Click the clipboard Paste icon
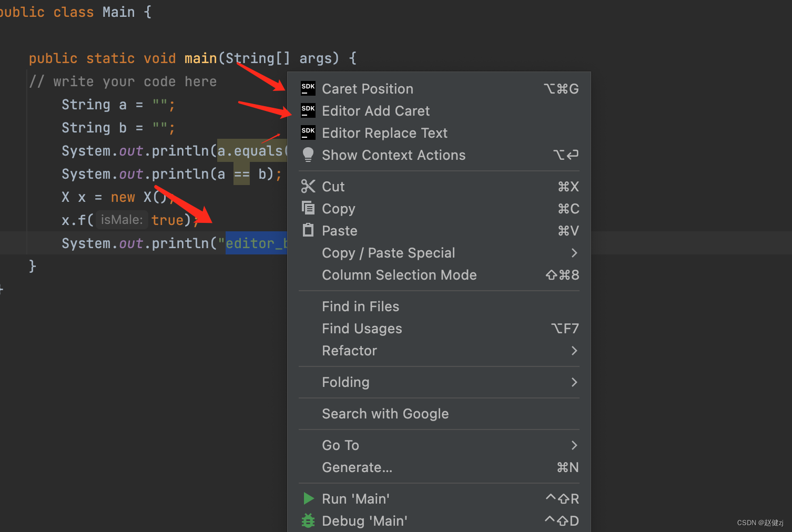This screenshot has width=792, height=532. [x=308, y=230]
